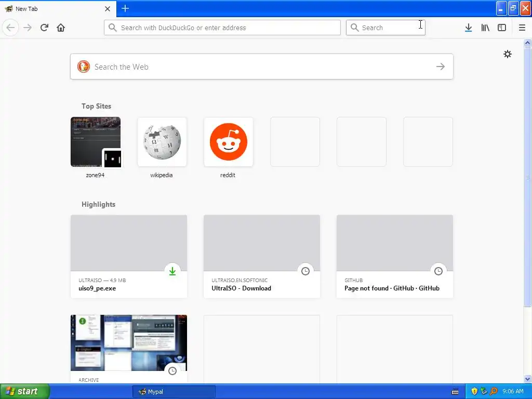Close the New Tab tab
Screen dimensions: 532x399
coord(108,9)
